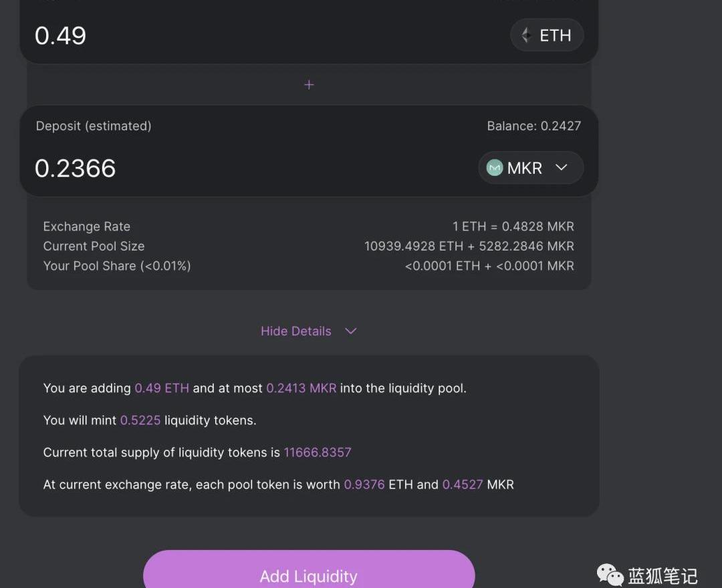Click the Hide Details link text
Viewport: 722px width, 588px height.
295,331
